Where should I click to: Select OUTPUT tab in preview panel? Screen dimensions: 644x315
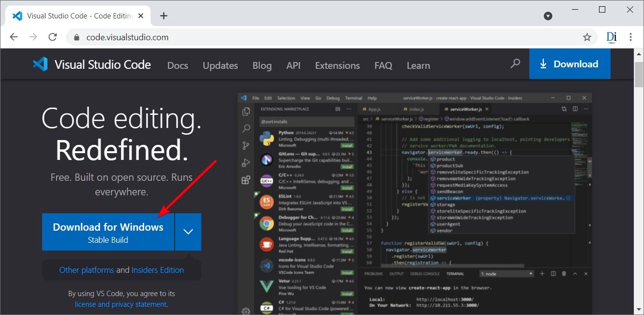click(x=396, y=274)
